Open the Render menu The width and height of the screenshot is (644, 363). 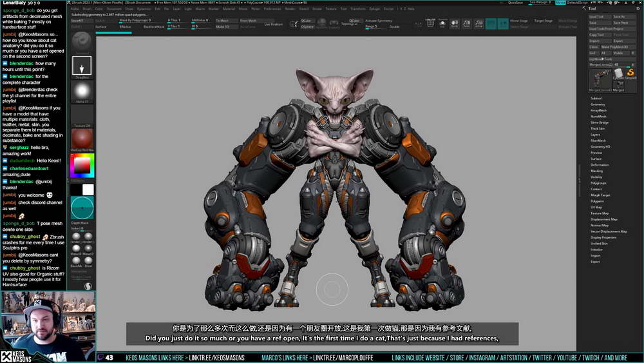(290, 8)
